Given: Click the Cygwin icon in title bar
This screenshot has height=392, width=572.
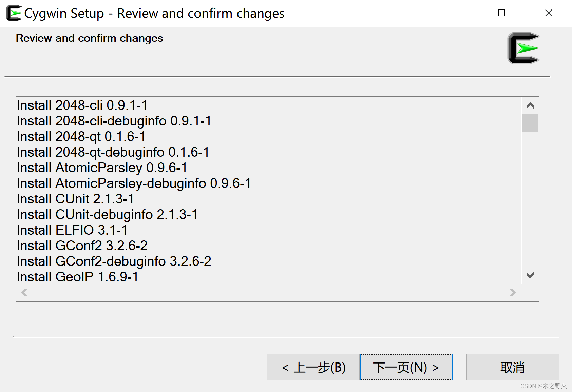Looking at the screenshot, I should click(x=14, y=13).
